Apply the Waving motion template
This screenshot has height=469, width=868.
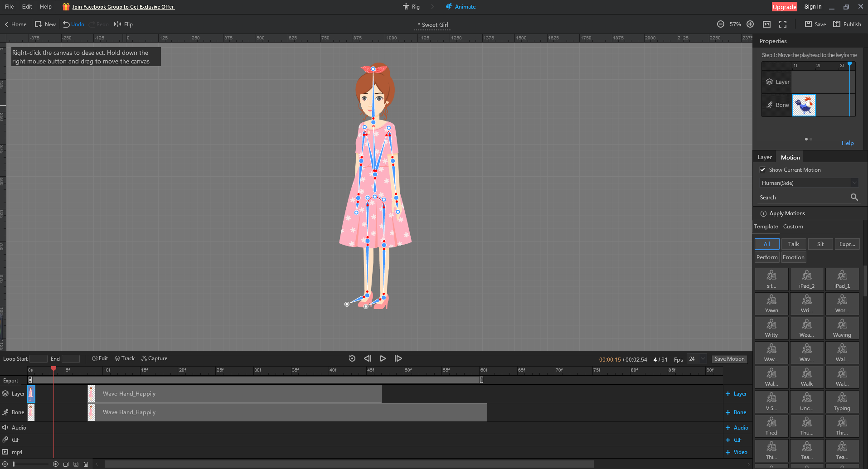pos(842,328)
